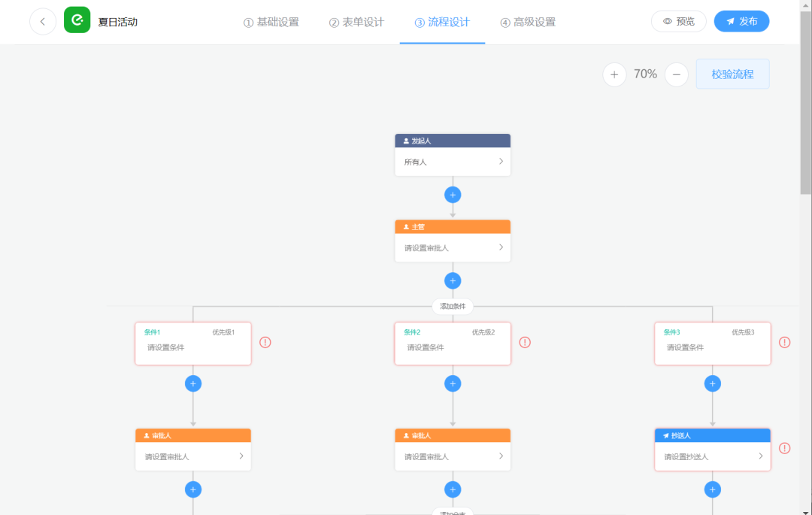Click warning icon beside 抄送人 node

point(784,448)
